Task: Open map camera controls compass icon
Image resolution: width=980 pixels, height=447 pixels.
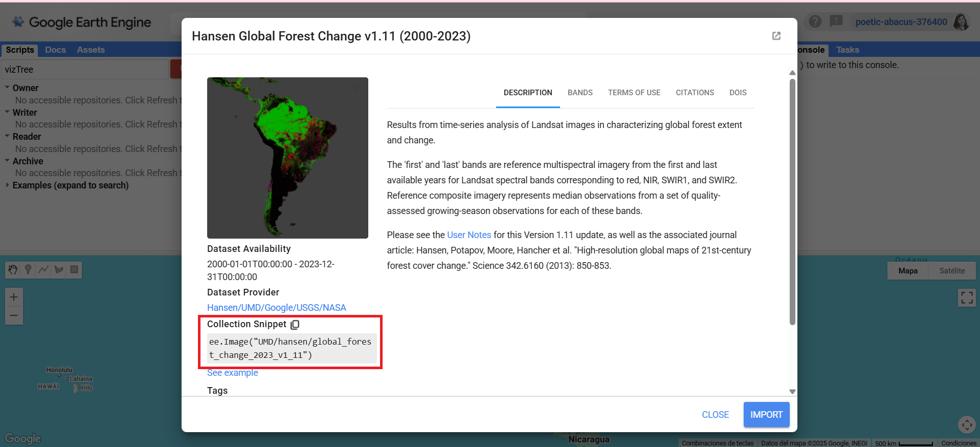Action: click(x=967, y=424)
